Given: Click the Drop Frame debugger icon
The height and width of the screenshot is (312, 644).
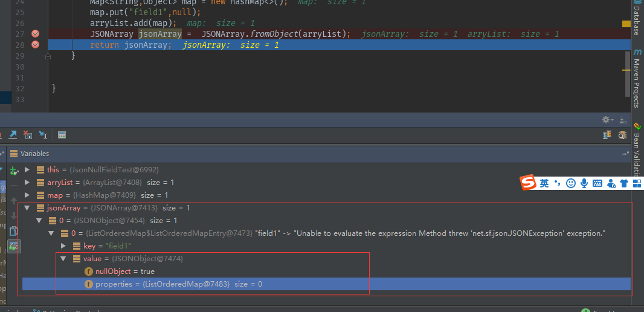Looking at the screenshot, I should [28, 134].
